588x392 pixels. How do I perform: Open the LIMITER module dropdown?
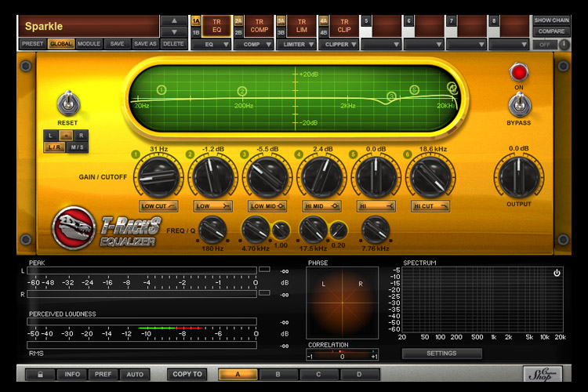296,44
